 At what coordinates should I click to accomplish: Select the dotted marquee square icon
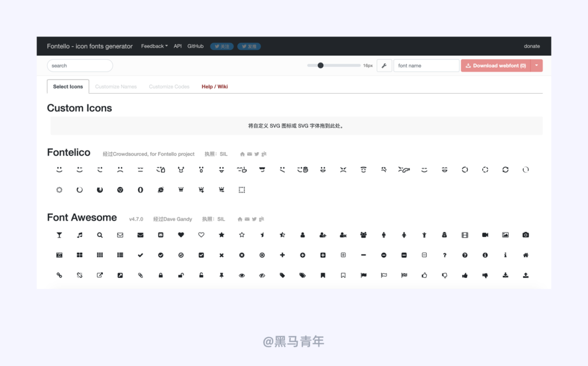242,190
